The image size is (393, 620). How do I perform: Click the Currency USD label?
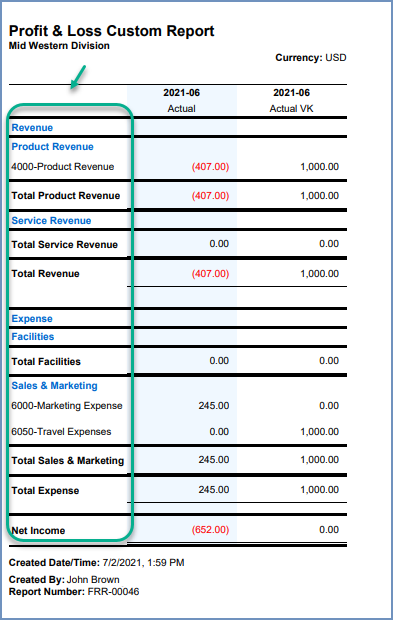(311, 58)
